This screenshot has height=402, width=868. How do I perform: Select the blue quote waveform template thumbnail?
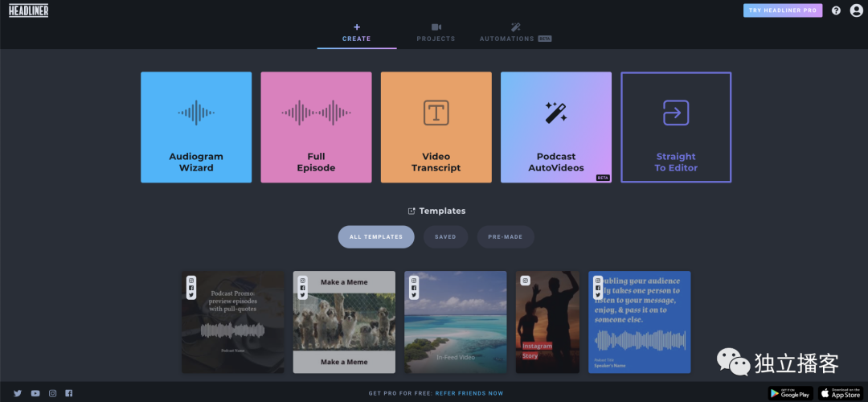(640, 322)
